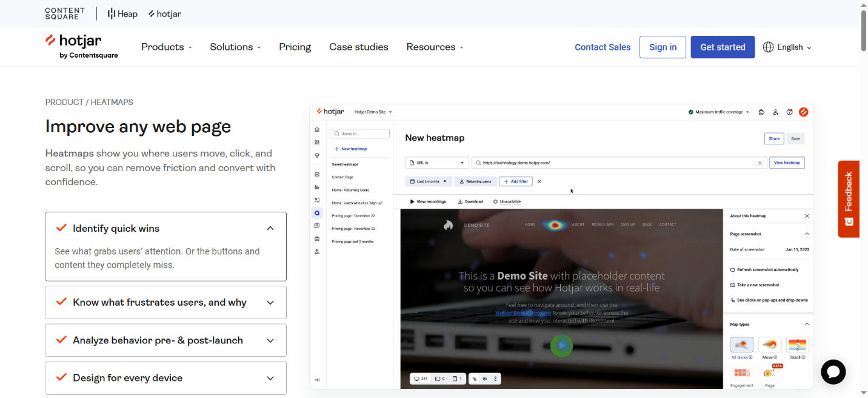Image resolution: width=868 pixels, height=398 pixels.
Task: Open the Products dropdown menu
Action: [x=166, y=47]
